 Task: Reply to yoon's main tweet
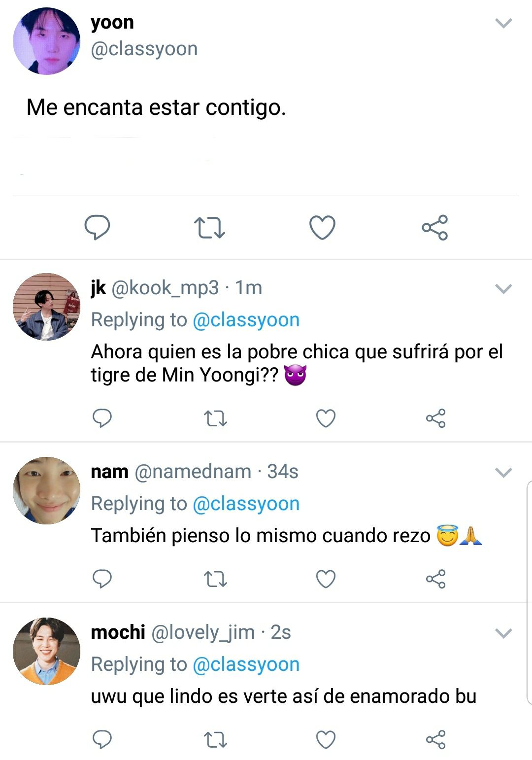pyautogui.click(x=97, y=227)
